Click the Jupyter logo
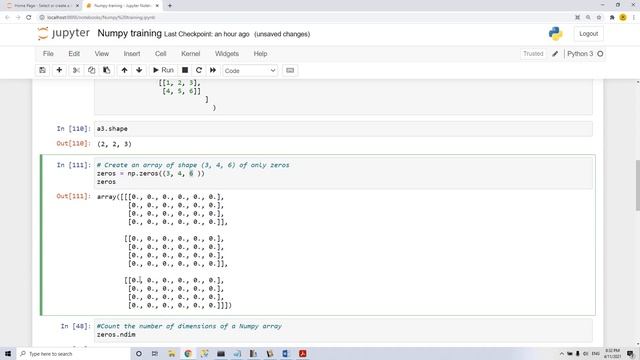This screenshot has height=360, width=640. click(64, 33)
